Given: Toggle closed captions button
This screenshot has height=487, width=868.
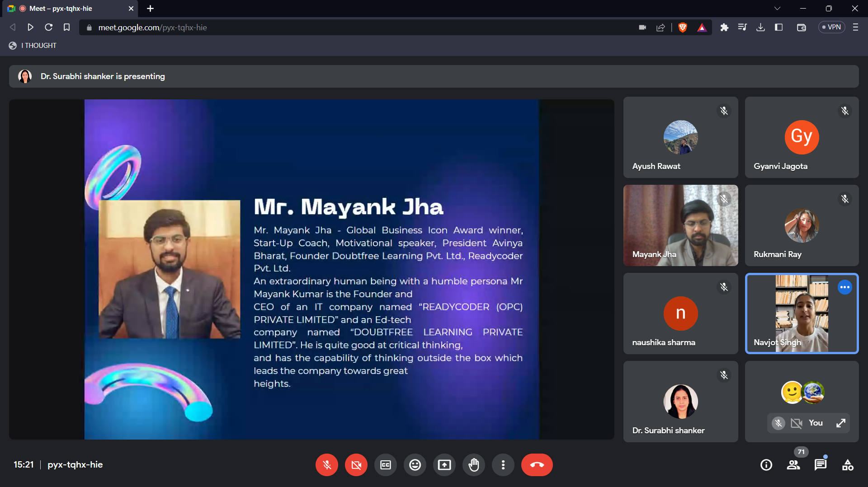Looking at the screenshot, I should [x=386, y=465].
